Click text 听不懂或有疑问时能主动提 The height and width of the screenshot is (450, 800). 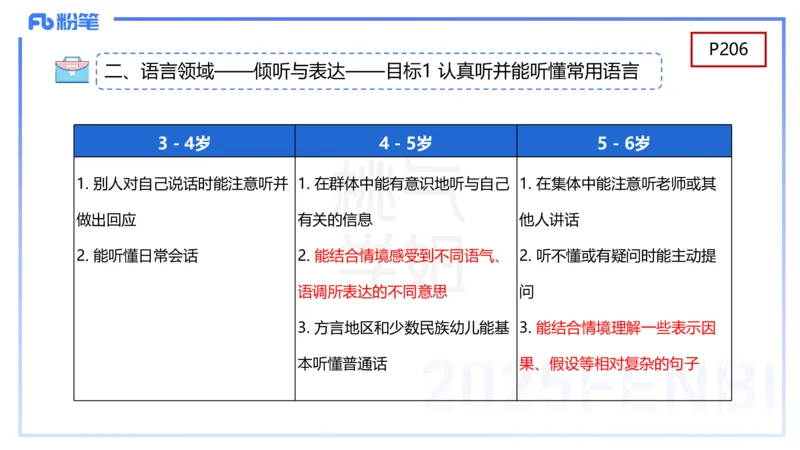click(x=626, y=256)
